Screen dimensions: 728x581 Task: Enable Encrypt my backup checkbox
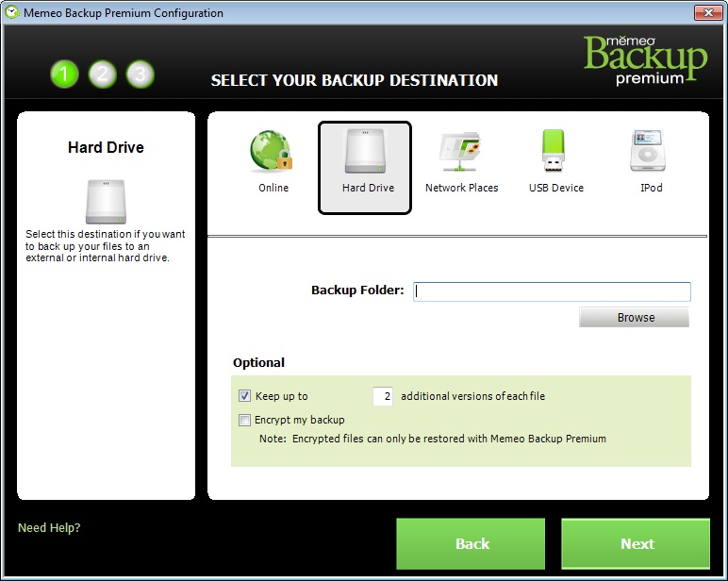pyautogui.click(x=245, y=420)
